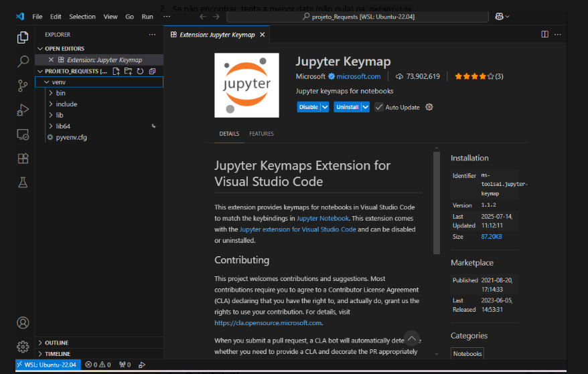Refresh the explorer tree
Viewport: 588px width, 374px height.
click(x=140, y=71)
